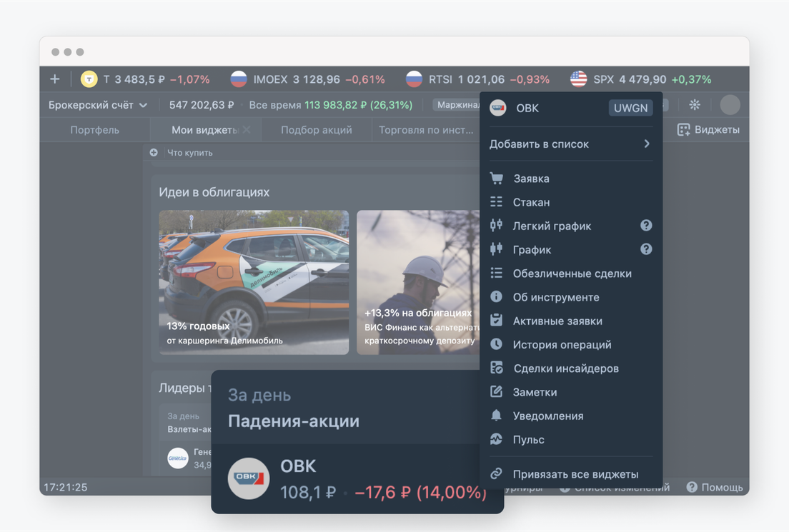Image resolution: width=789 pixels, height=532 pixels.
Task: Switch to the Портфель tab
Action: pyautogui.click(x=94, y=130)
